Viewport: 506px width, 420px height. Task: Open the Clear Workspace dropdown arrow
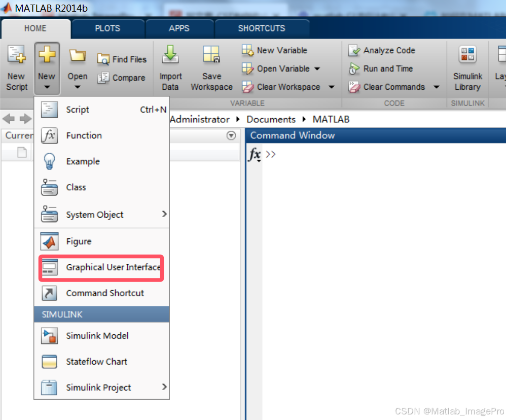point(332,87)
